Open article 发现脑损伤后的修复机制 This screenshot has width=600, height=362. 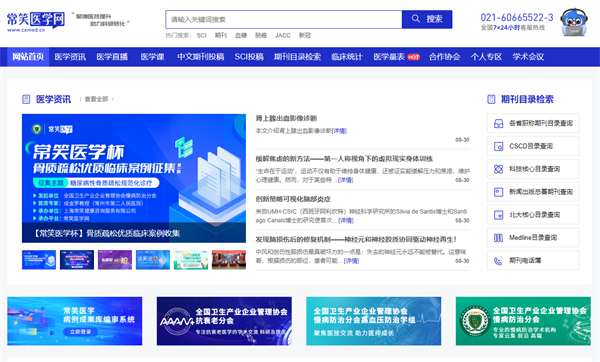(356, 240)
